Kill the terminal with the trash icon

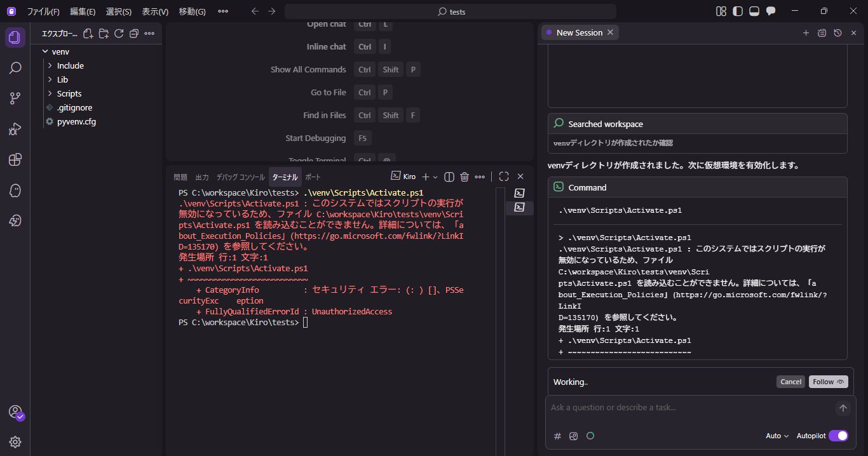click(x=465, y=177)
